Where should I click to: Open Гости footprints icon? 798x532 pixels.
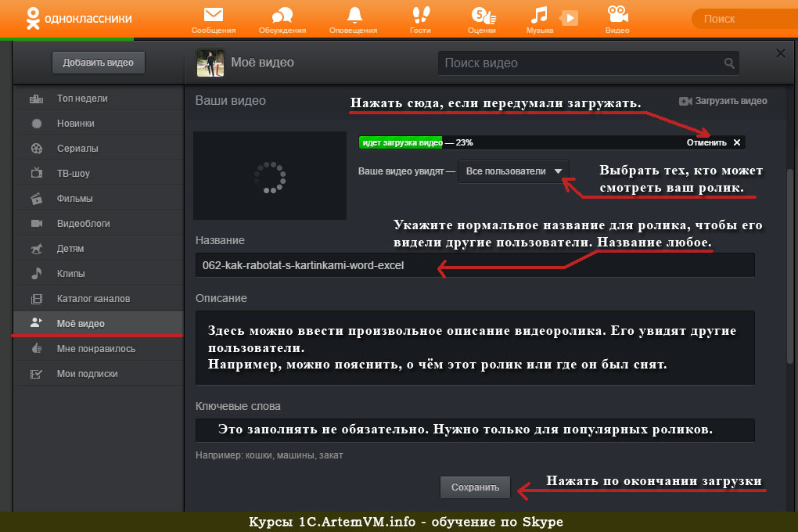(420, 16)
